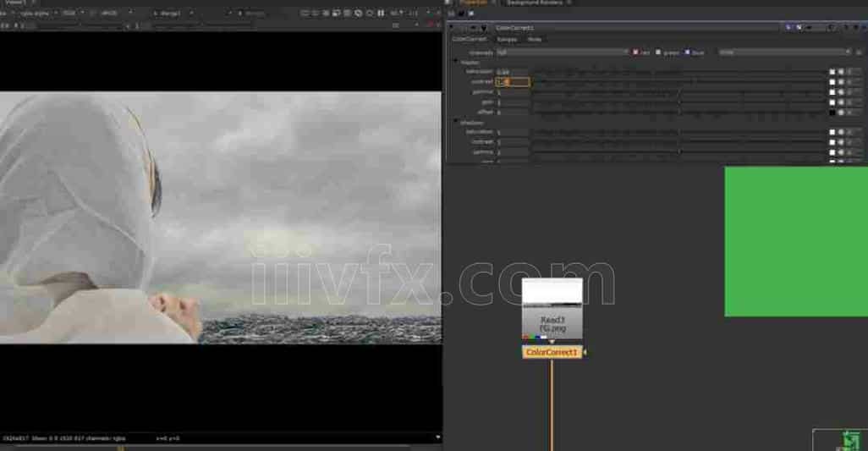
Task: Open the Node tab
Action: pyautogui.click(x=534, y=39)
